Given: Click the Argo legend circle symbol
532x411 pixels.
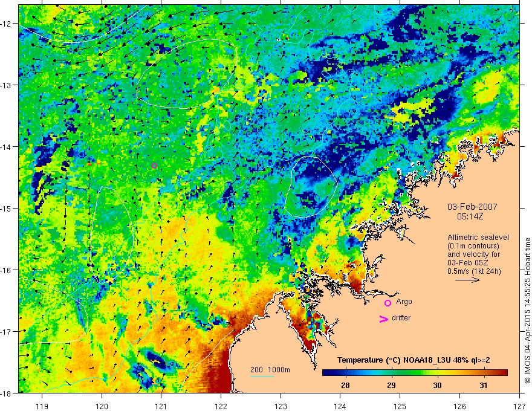Looking at the screenshot, I should click(x=388, y=303).
